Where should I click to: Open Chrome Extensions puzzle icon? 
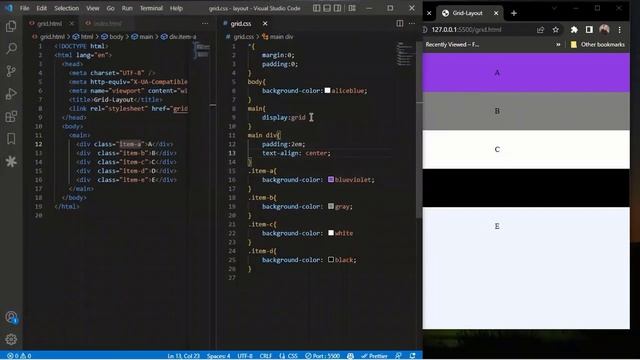[574, 29]
